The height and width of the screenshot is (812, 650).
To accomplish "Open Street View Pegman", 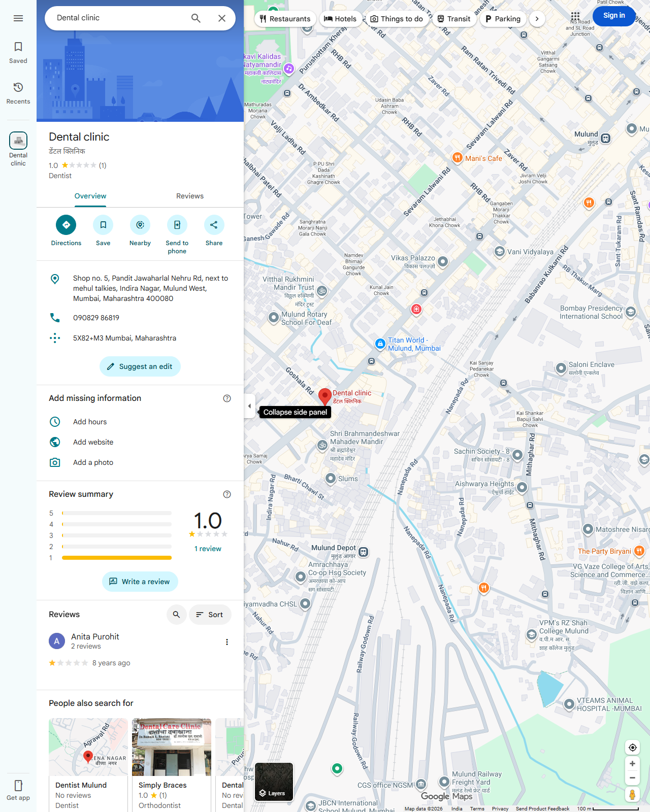I will pos(632,794).
